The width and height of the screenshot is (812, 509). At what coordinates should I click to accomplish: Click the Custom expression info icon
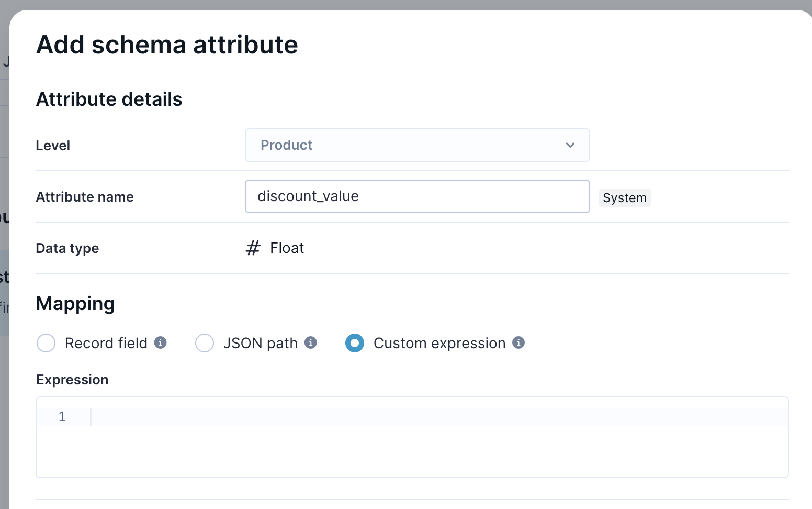(x=518, y=342)
